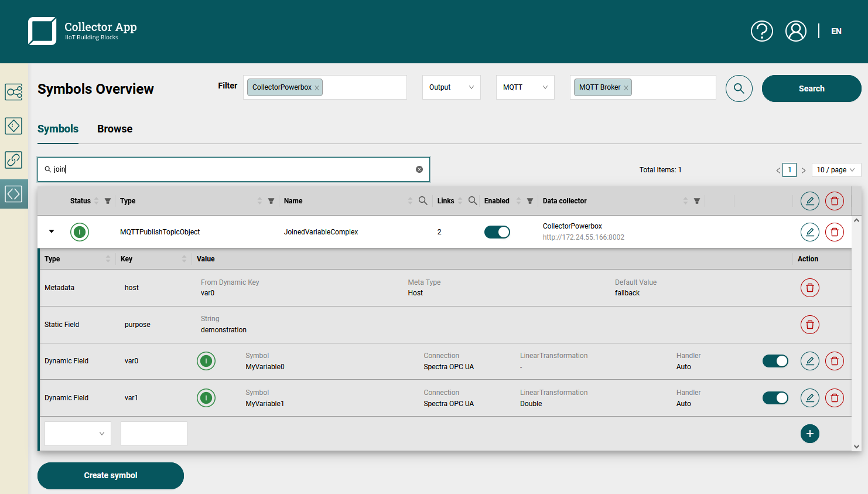The height and width of the screenshot is (494, 868).
Task: Open the MQTT protocol dropdown
Action: click(x=525, y=87)
